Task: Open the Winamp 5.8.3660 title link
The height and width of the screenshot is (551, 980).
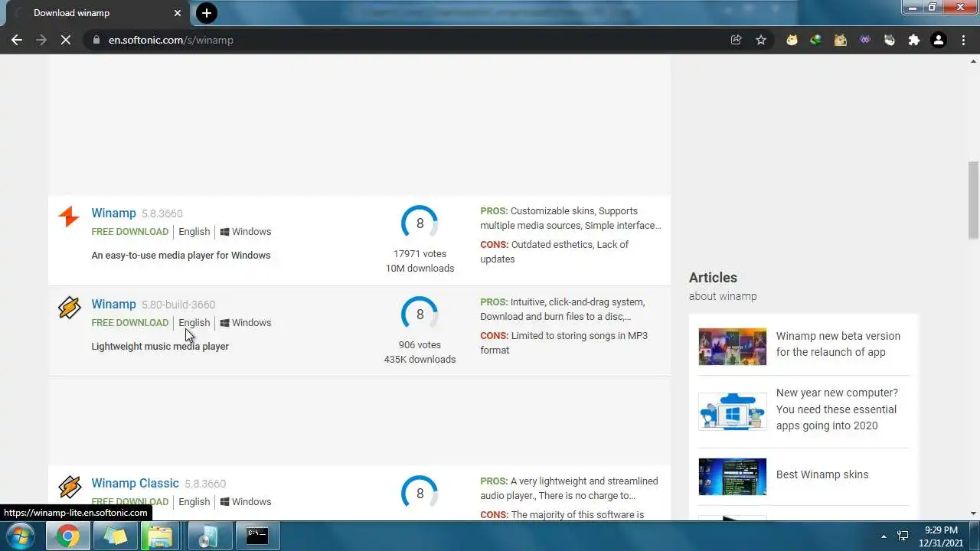Action: (113, 214)
